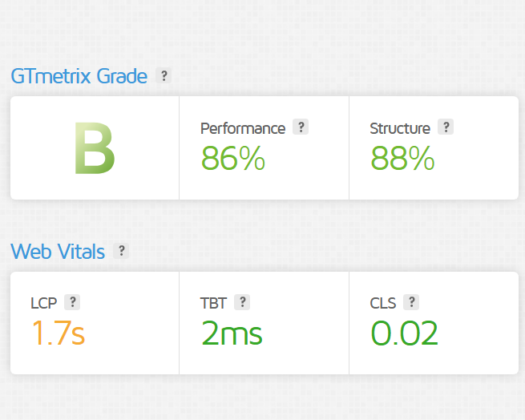Click the 0.02 CLS value

405,333
